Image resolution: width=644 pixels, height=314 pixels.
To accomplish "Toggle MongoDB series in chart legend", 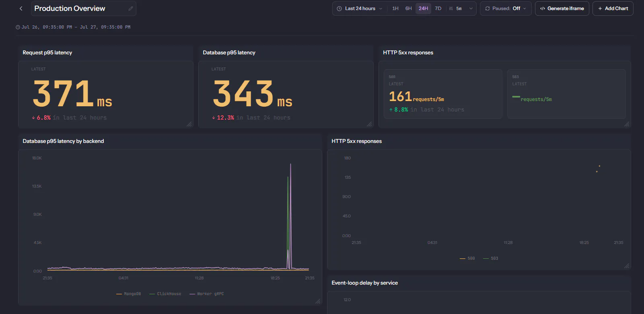I will [x=129, y=294].
